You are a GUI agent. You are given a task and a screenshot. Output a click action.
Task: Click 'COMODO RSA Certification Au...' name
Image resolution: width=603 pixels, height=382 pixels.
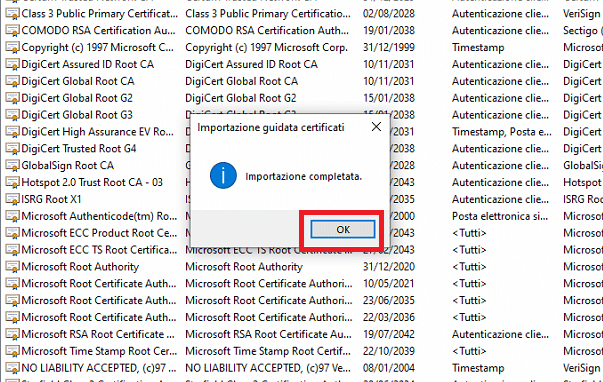tap(98, 31)
